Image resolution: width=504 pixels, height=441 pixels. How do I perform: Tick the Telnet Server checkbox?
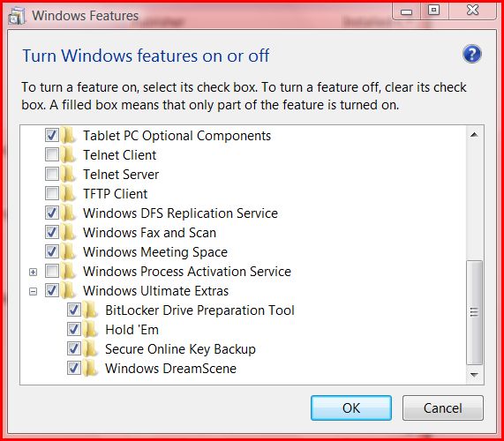pos(52,175)
